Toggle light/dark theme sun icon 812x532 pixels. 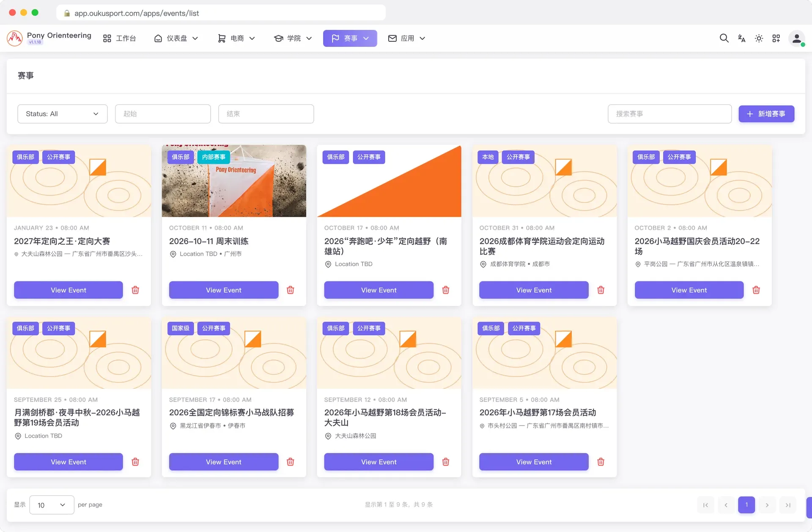coord(759,38)
